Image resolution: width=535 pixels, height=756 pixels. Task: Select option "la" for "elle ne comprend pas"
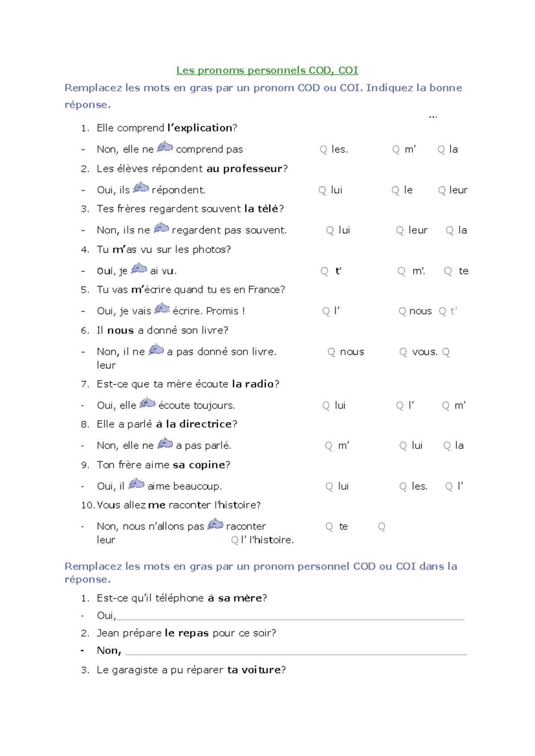pyautogui.click(x=441, y=150)
